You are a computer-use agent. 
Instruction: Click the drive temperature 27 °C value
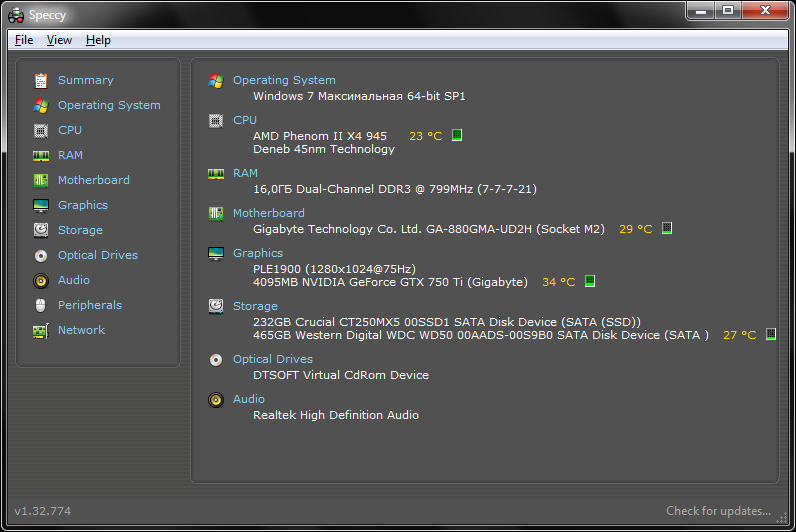tap(739, 335)
